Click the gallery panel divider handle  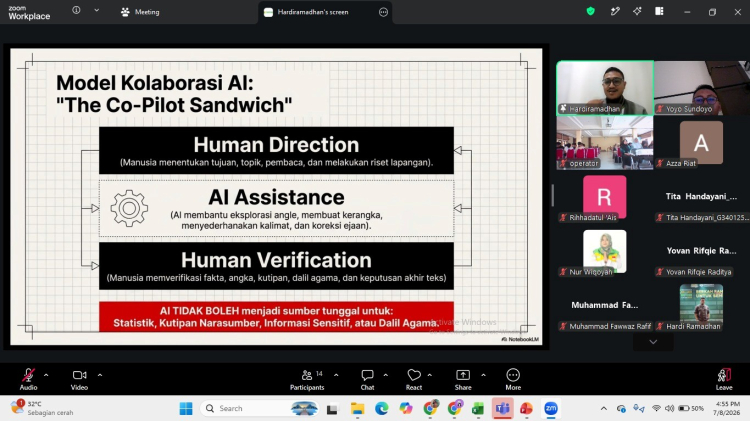click(552, 195)
